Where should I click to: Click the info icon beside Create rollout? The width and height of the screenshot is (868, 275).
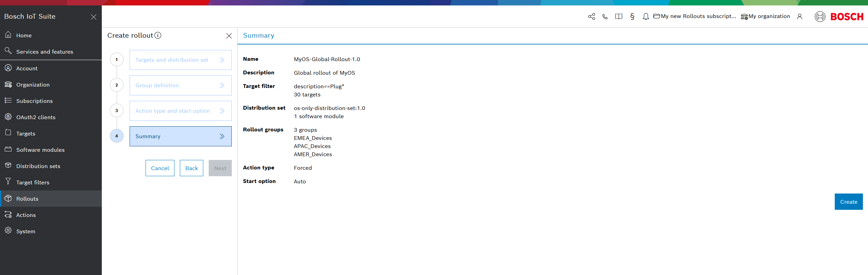tap(158, 35)
